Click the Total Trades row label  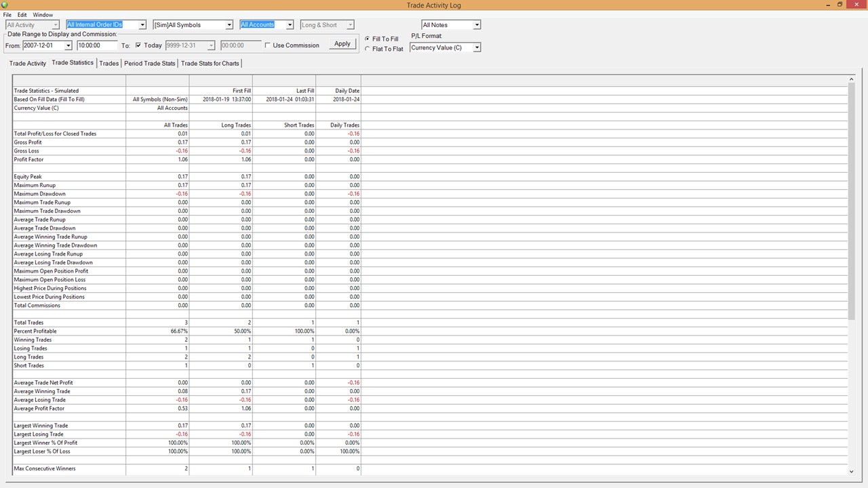coord(28,323)
